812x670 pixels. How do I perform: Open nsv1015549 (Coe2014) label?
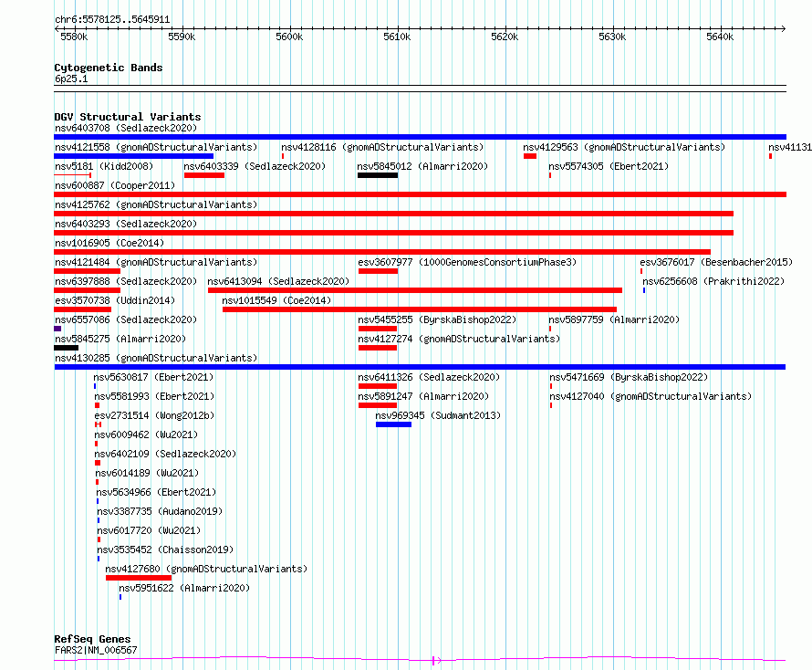(x=276, y=300)
